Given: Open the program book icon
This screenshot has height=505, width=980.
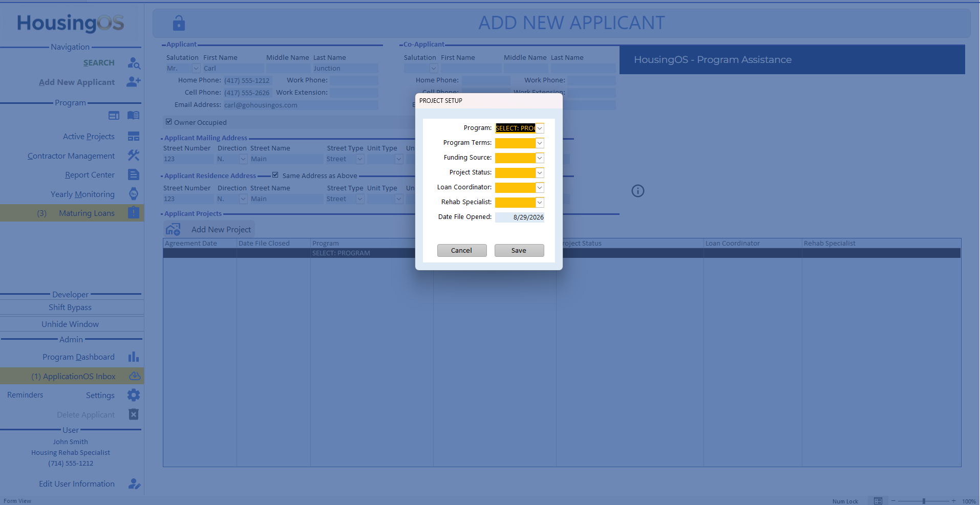Looking at the screenshot, I should pyautogui.click(x=133, y=116).
